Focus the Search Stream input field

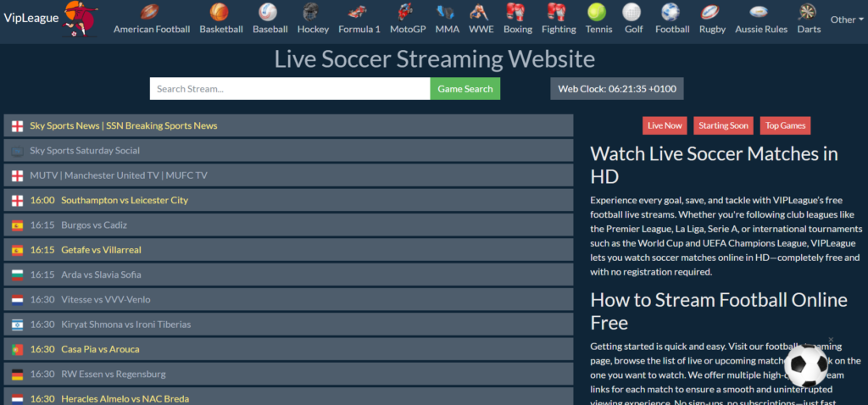coord(290,88)
